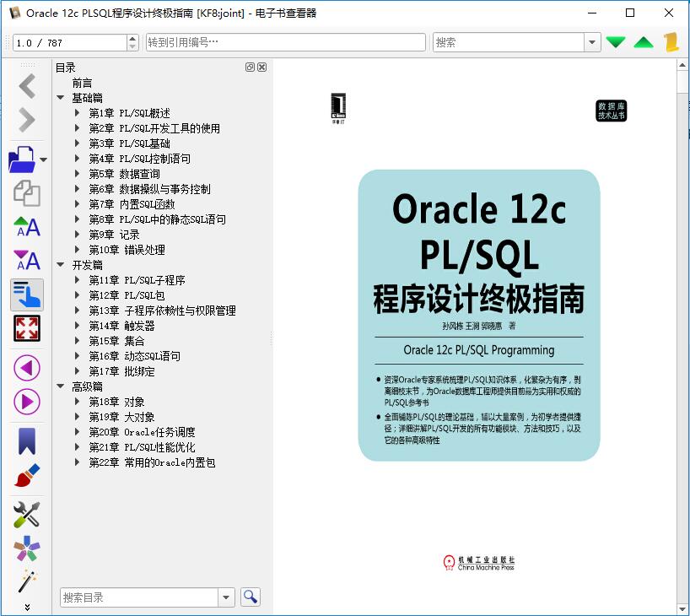Increase font size with larger A icon
This screenshot has width=690, height=616.
click(27, 227)
